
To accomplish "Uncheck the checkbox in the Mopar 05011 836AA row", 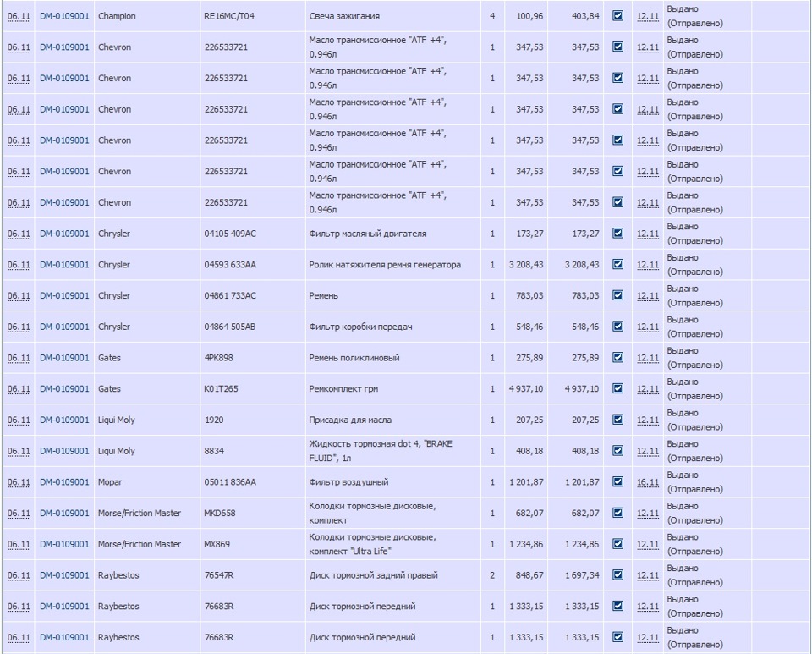I will (x=617, y=481).
